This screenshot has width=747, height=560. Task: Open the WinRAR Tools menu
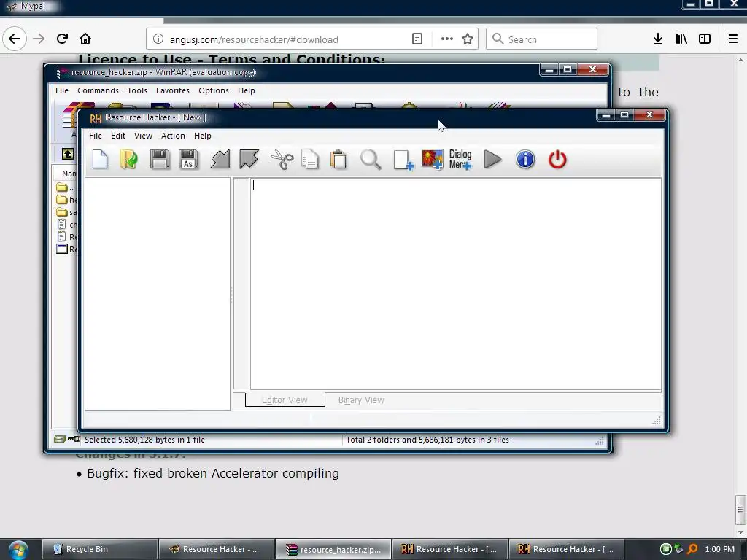(x=137, y=90)
